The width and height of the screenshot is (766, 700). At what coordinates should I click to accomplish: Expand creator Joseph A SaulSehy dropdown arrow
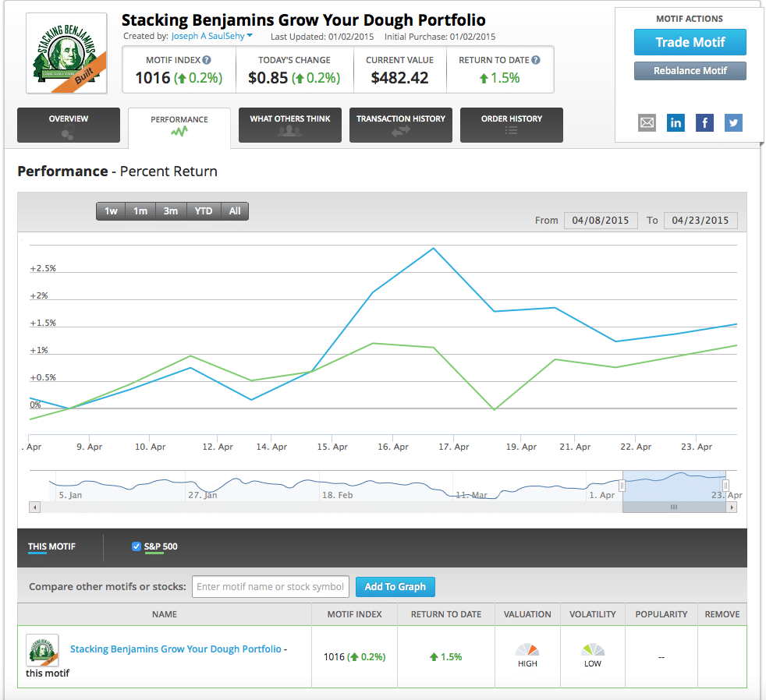tap(250, 36)
